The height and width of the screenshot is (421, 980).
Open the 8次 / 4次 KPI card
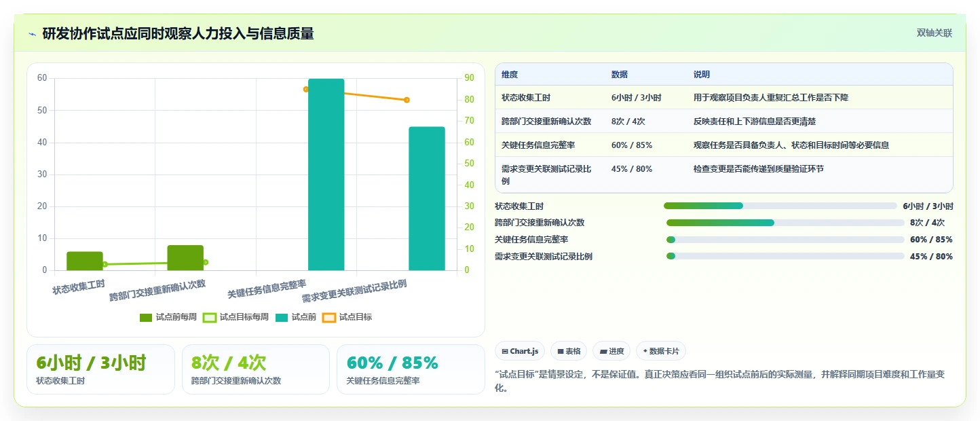click(255, 369)
